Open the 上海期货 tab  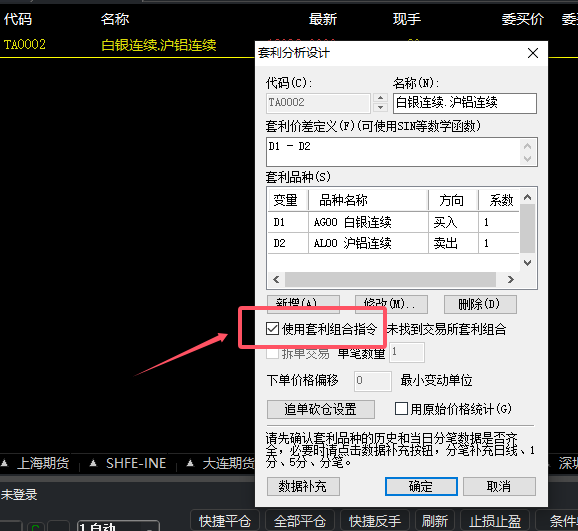coord(43,463)
